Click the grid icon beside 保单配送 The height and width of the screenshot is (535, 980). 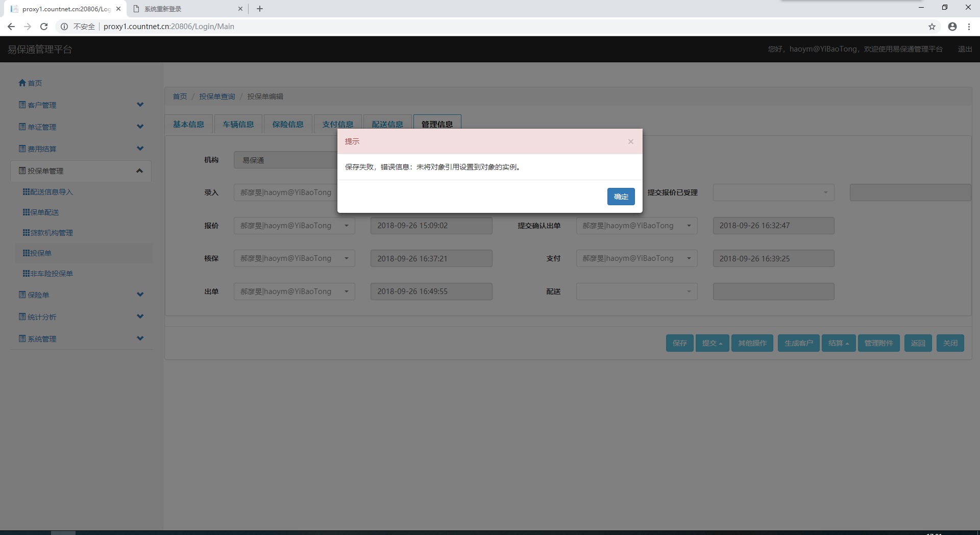pos(26,212)
